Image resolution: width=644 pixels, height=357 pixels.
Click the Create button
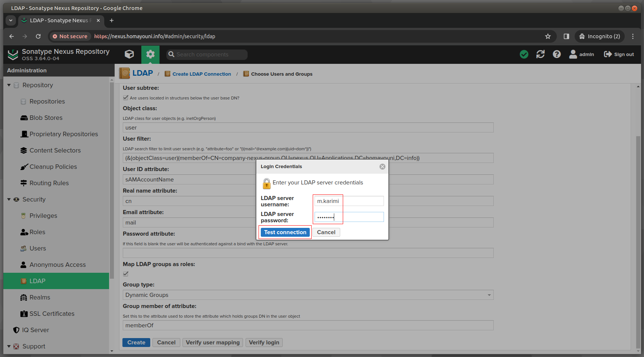point(136,343)
